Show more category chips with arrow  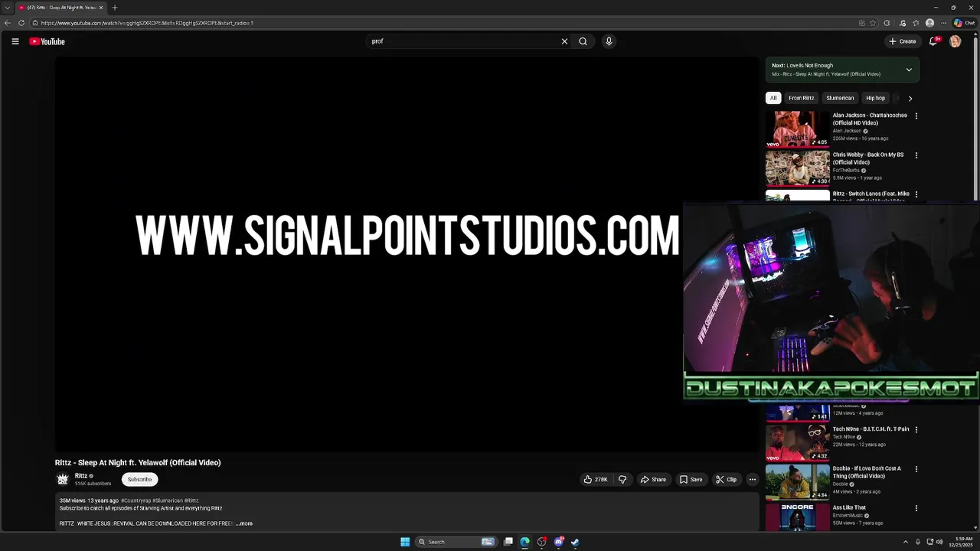[x=910, y=98]
